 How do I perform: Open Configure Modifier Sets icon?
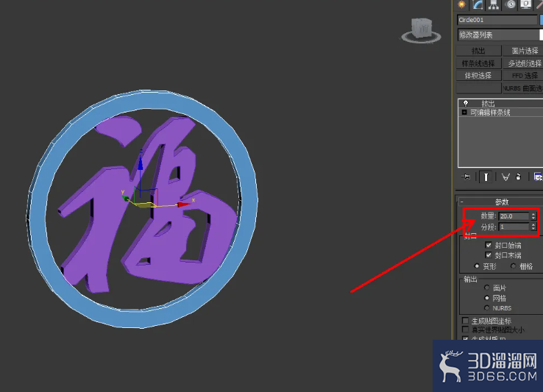538,177
